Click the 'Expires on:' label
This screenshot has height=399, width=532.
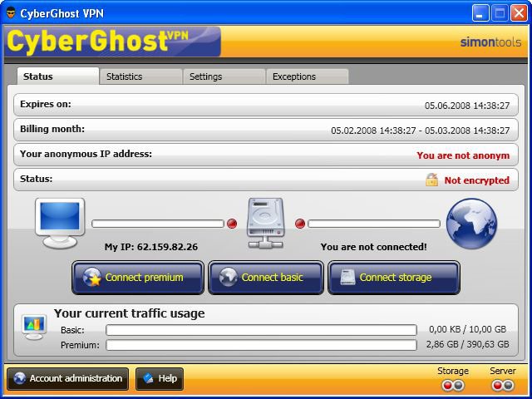point(46,104)
